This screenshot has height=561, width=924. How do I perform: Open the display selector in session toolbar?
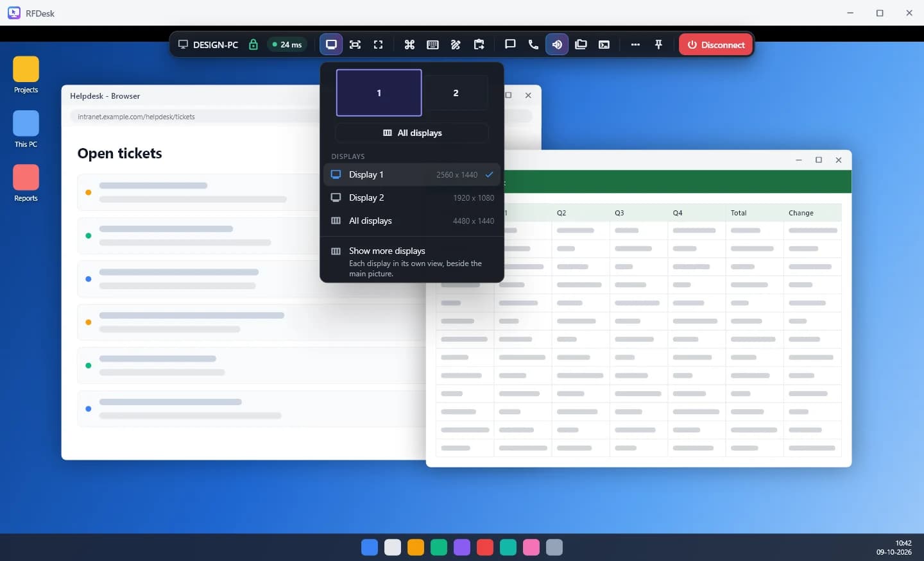(331, 44)
